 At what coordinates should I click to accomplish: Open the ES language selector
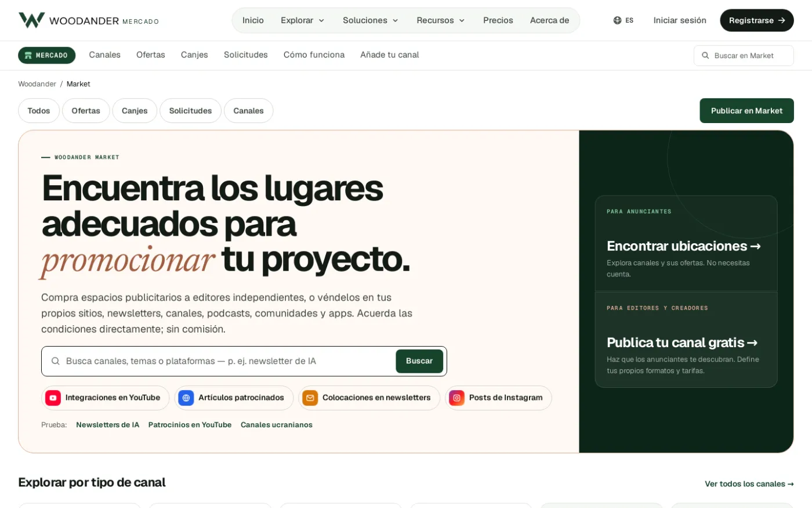(623, 20)
